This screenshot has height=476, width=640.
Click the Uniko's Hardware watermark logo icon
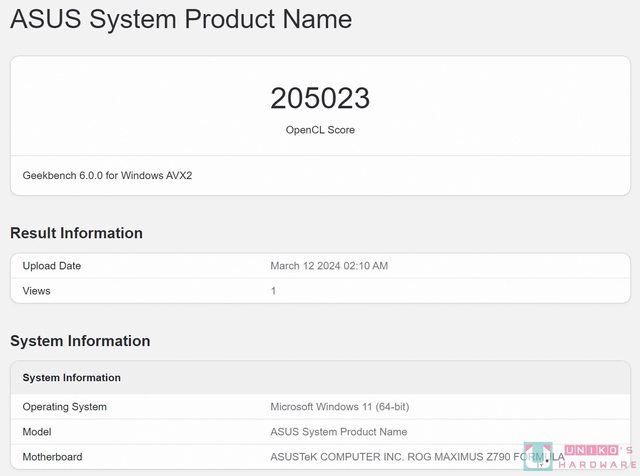tap(538, 456)
